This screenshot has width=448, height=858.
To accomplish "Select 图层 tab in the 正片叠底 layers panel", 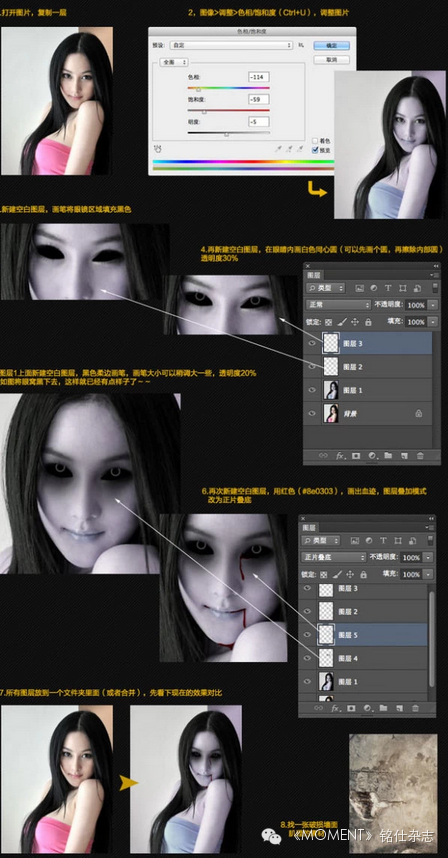I will click(x=309, y=527).
